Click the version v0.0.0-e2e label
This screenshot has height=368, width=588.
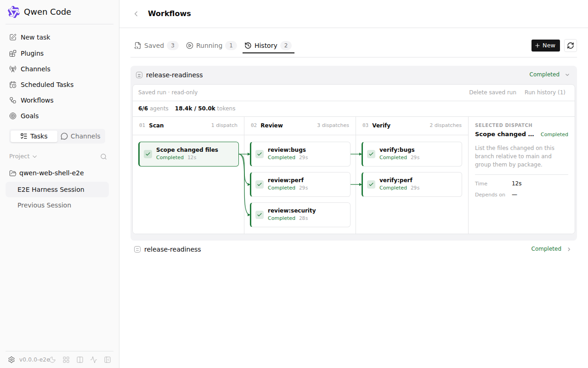(x=34, y=360)
